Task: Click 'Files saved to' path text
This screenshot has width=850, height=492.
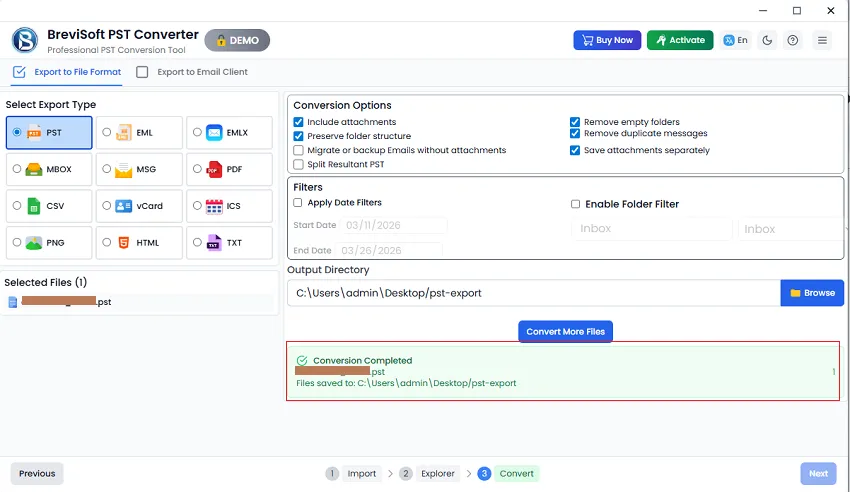Action: tap(406, 383)
